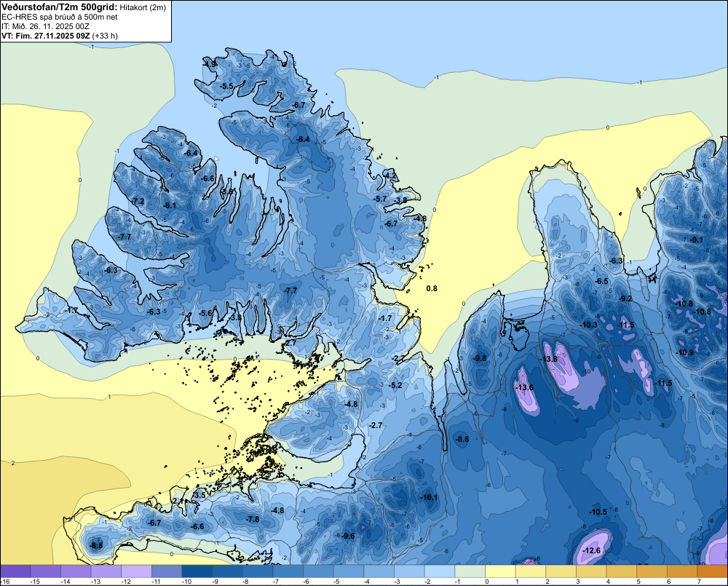Click the -6.5 temperature label
This screenshot has height=586, width=728.
(x=602, y=281)
